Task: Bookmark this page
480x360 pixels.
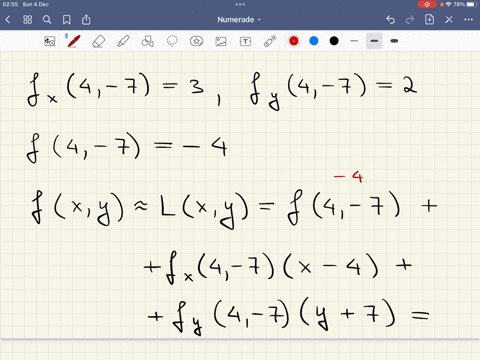Action: click(x=67, y=20)
